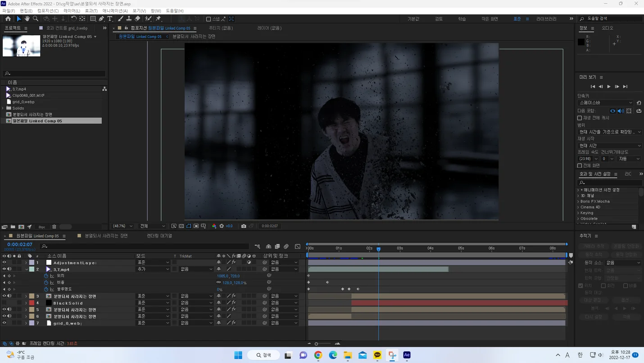Select the Type (T) tool
The width and height of the screenshot is (644, 363).
coord(110,19)
